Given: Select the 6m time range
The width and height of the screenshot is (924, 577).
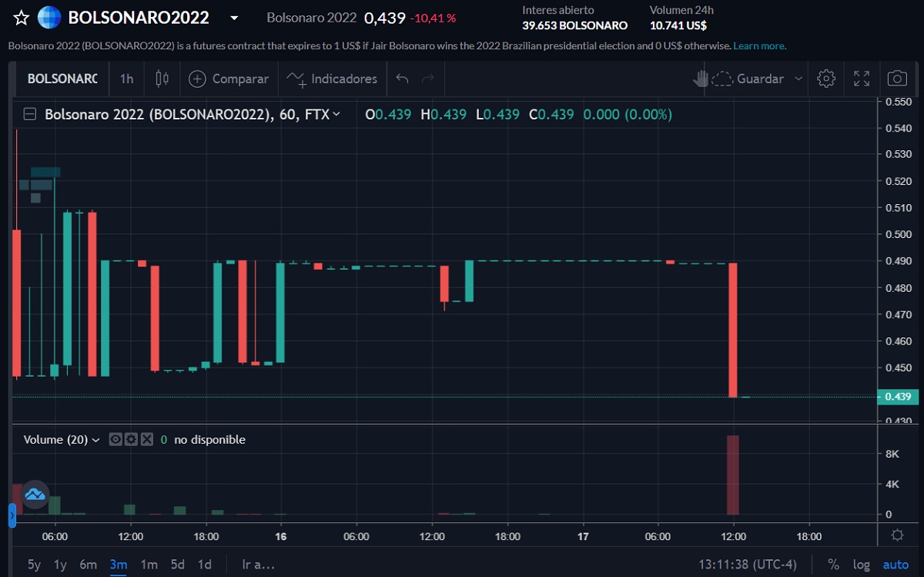Looking at the screenshot, I should click(89, 564).
